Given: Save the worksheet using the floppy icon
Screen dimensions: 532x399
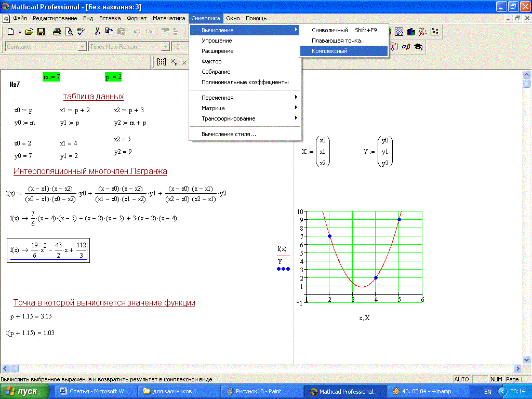Looking at the screenshot, I should 41,32.
